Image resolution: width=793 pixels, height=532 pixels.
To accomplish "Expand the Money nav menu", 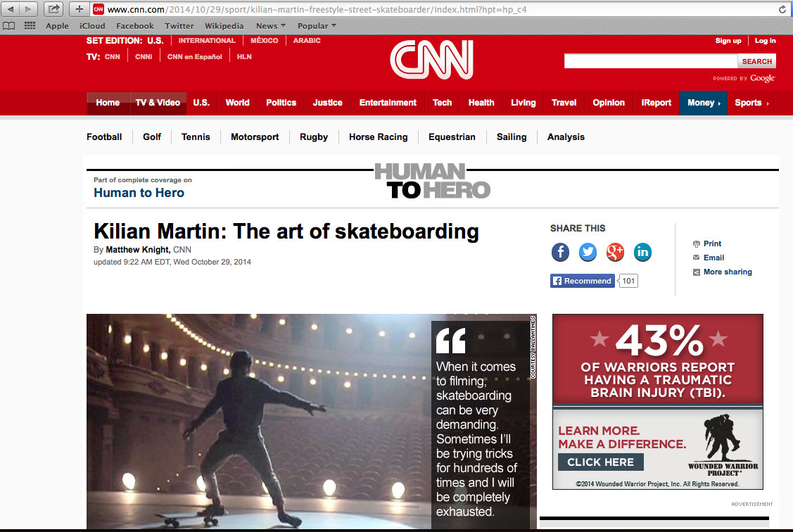I will coord(703,103).
